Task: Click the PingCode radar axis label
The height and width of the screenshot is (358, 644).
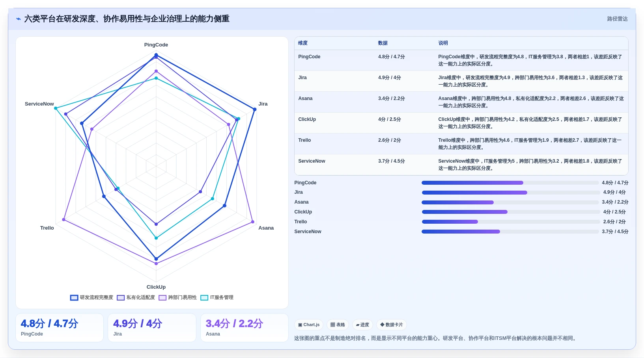Action: pyautogui.click(x=156, y=45)
